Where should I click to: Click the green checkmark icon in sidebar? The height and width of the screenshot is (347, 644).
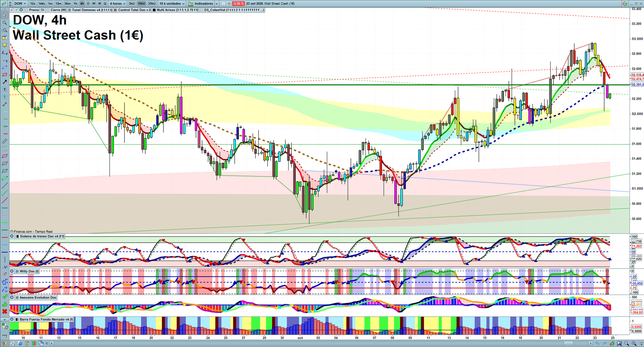[5, 297]
